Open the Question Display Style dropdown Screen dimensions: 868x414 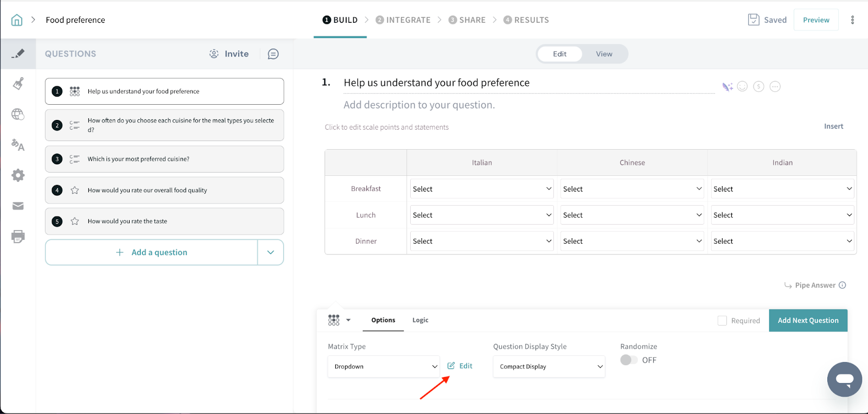coord(548,367)
